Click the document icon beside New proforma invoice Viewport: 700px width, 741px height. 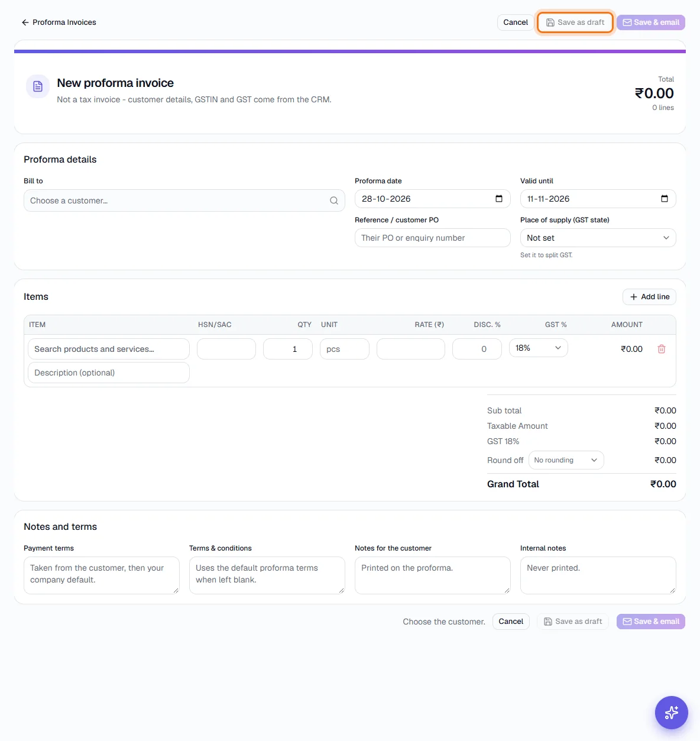click(38, 86)
